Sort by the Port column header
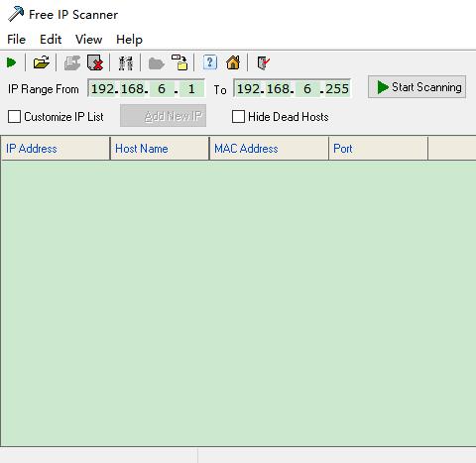The image size is (476, 463). 379,149
